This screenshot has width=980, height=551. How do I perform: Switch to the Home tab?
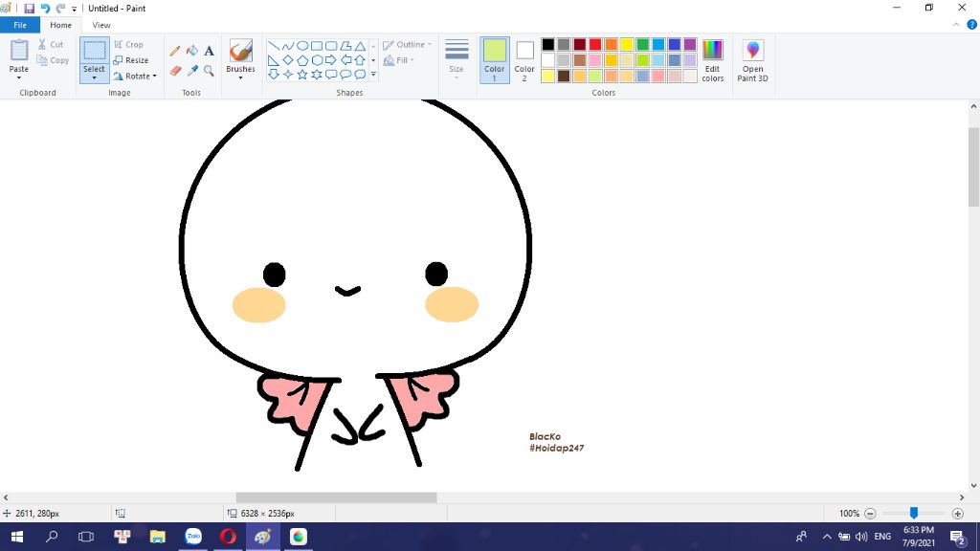[60, 25]
